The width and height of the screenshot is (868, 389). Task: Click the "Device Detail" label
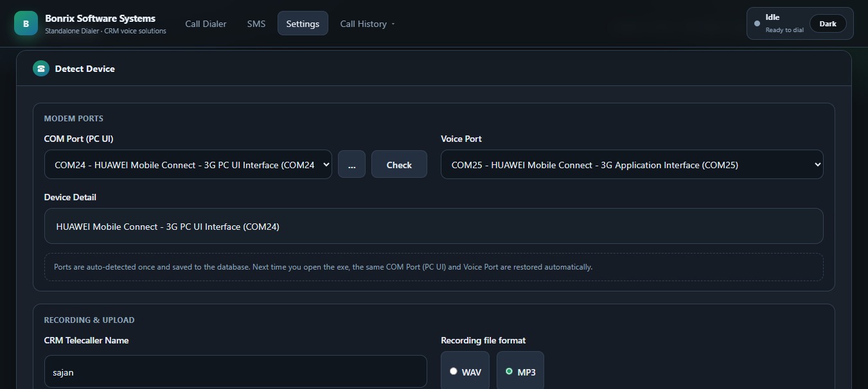point(70,197)
